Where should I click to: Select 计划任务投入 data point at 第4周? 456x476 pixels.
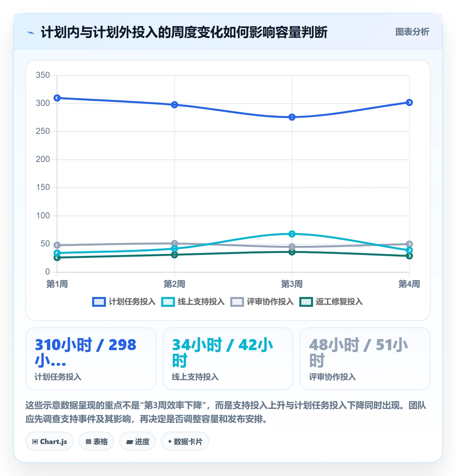point(409,102)
